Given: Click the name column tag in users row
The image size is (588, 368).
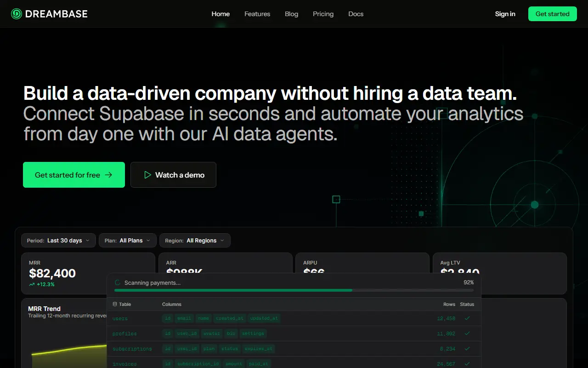Looking at the screenshot, I should (204, 318).
